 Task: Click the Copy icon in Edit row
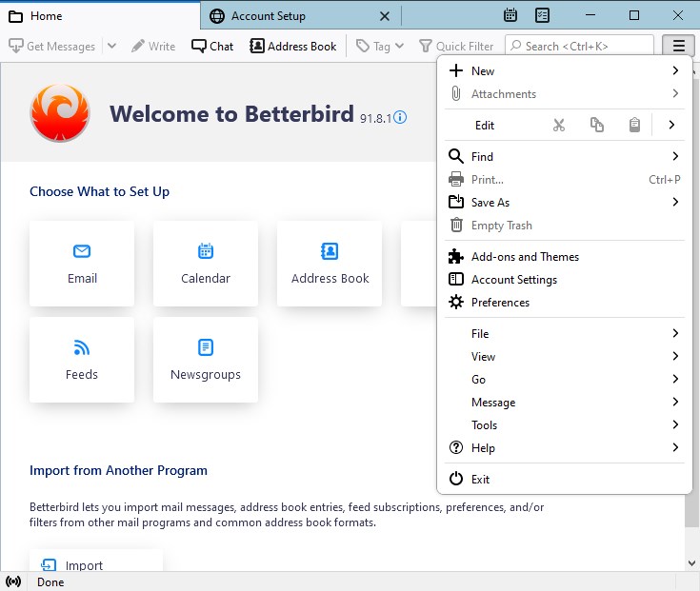pos(597,126)
